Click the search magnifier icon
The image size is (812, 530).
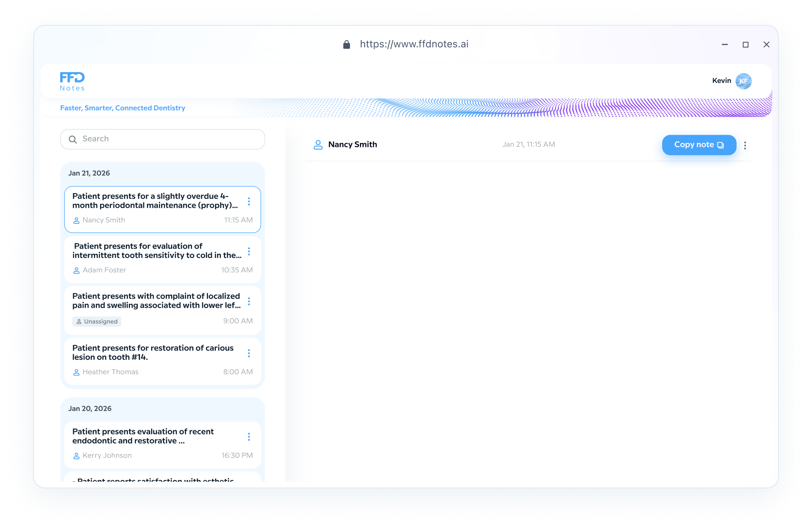click(x=73, y=140)
